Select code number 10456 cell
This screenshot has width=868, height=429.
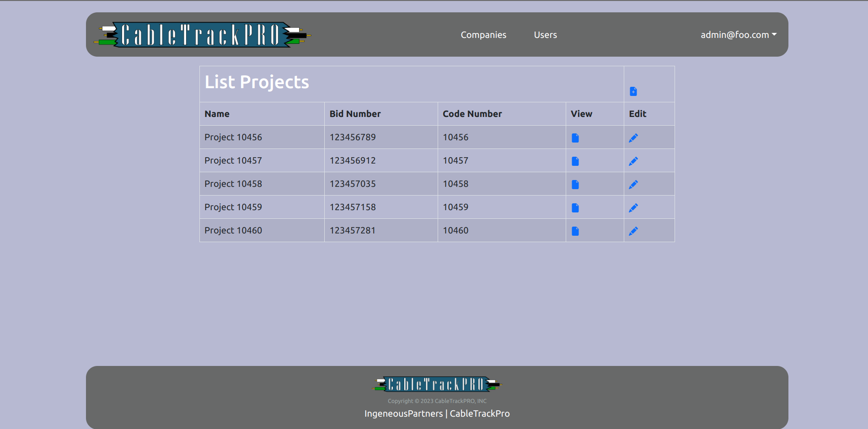[502, 137]
